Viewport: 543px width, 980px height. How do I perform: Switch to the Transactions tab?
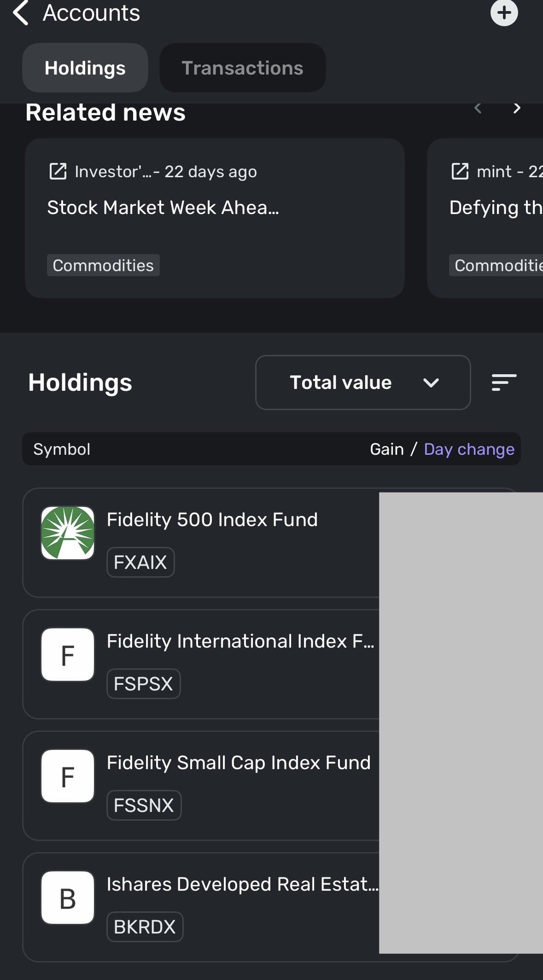tap(242, 68)
